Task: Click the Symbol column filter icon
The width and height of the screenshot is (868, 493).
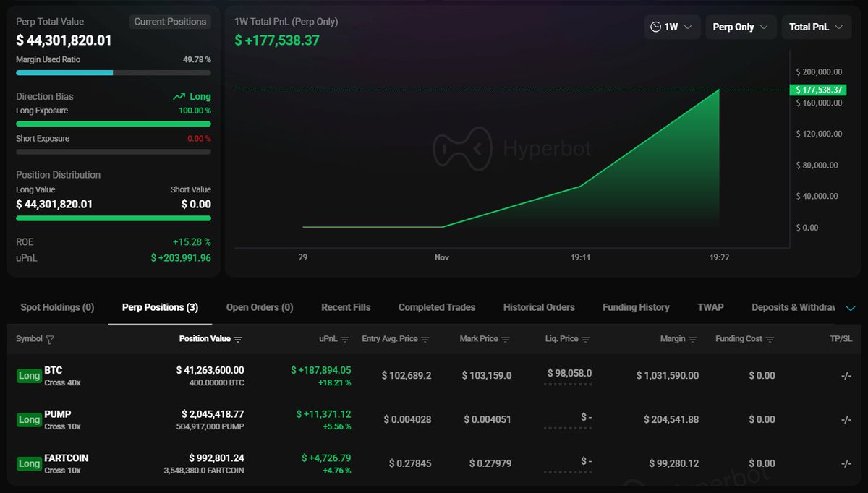Action: pos(50,339)
